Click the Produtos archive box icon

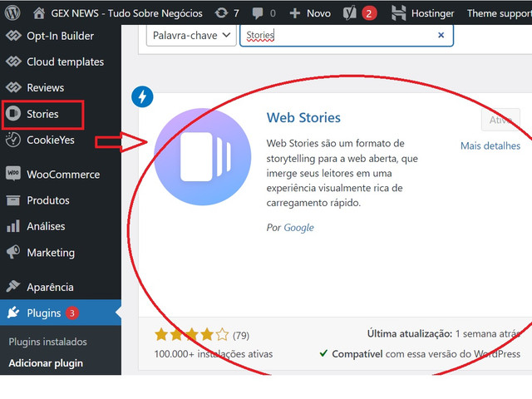[13, 199]
